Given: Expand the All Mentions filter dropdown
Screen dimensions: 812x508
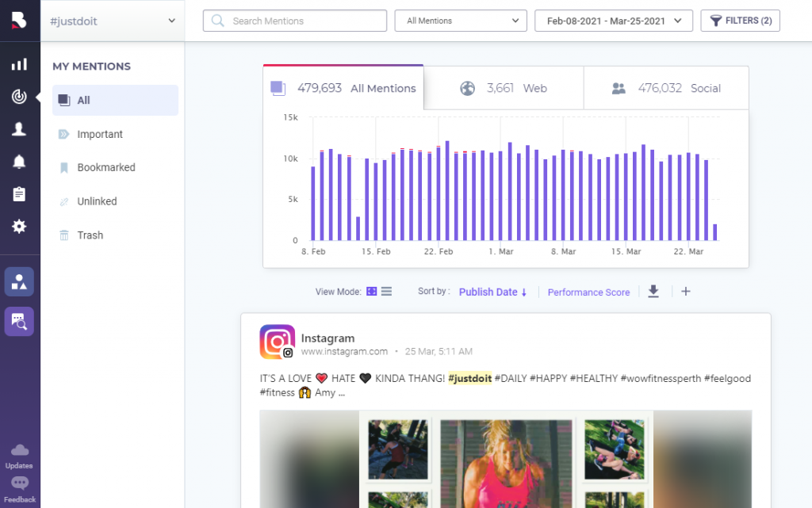Looking at the screenshot, I should tap(460, 20).
